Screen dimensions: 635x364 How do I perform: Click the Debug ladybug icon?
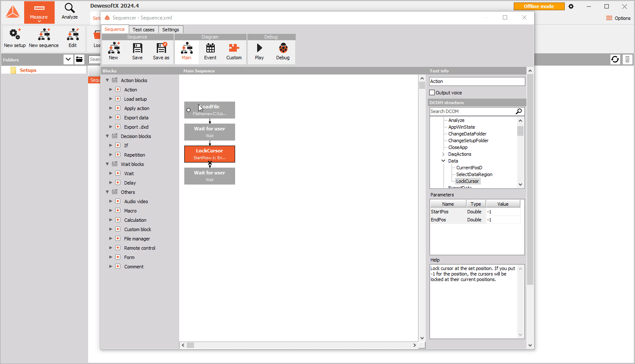[283, 48]
